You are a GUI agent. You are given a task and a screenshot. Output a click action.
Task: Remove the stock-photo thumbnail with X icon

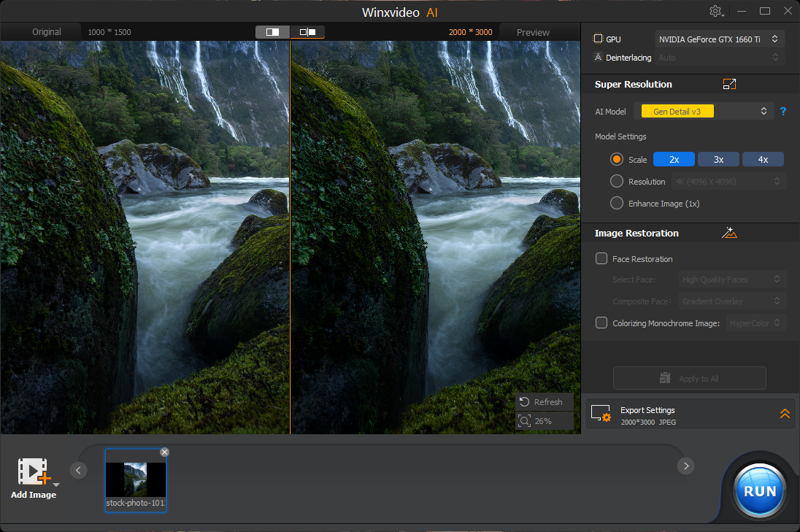tap(164, 452)
